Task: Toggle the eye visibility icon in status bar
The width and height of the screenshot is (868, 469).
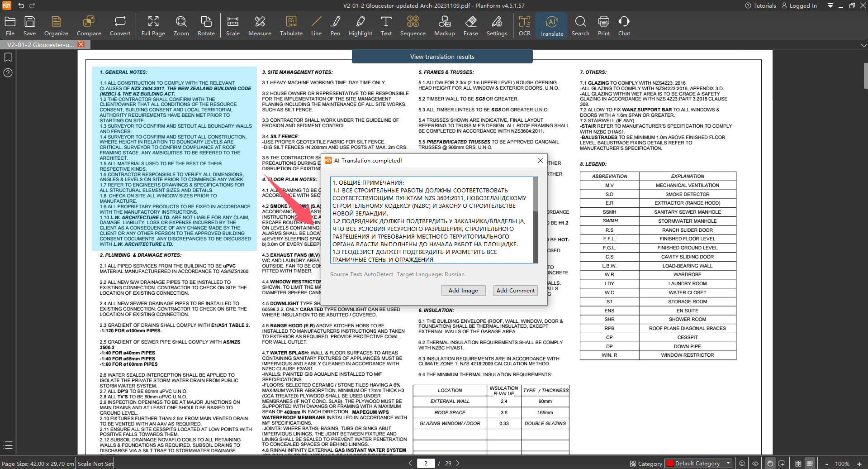Action: [x=755, y=464]
